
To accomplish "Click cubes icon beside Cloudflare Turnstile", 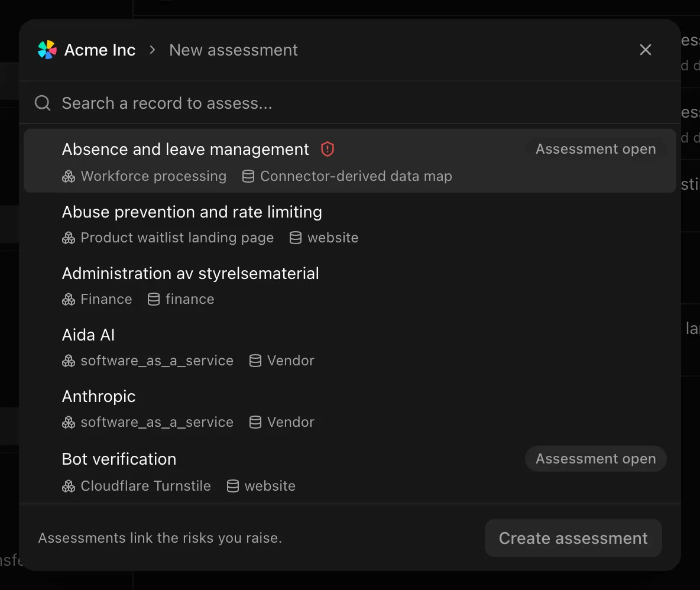I will click(69, 486).
